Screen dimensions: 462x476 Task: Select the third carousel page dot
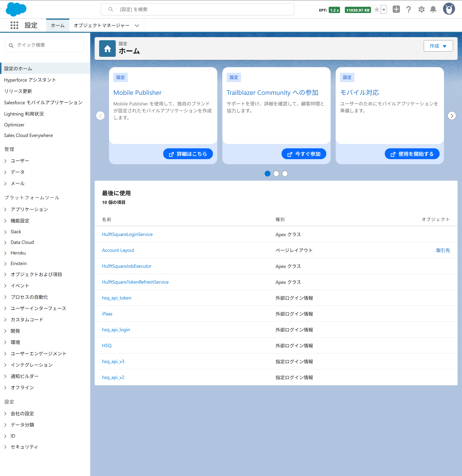[285, 174]
